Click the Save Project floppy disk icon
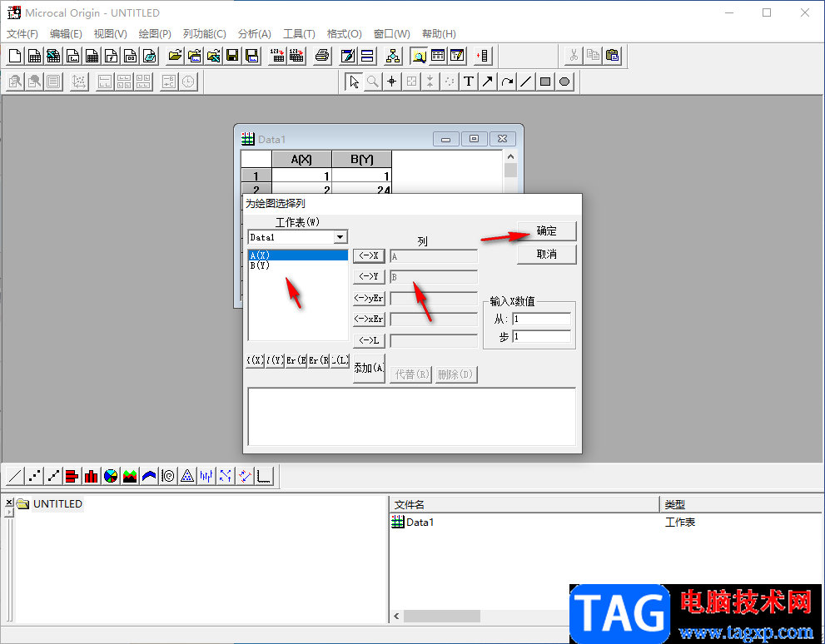The height and width of the screenshot is (644, 825). tap(232, 56)
